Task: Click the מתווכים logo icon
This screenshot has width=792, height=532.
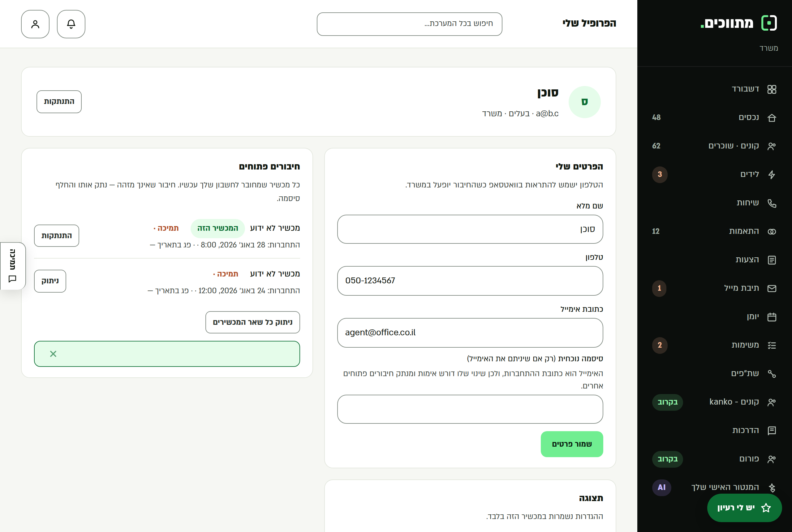Action: 769,23
